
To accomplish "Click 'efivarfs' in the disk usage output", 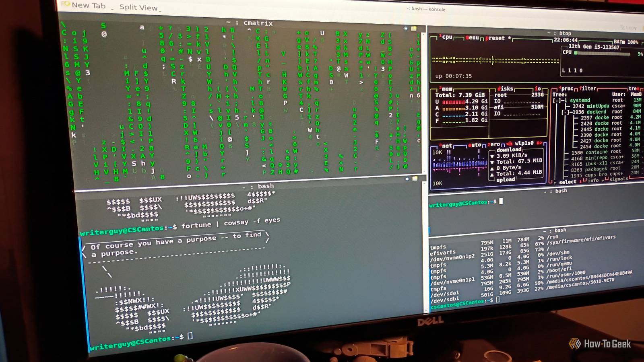I will click(443, 253).
